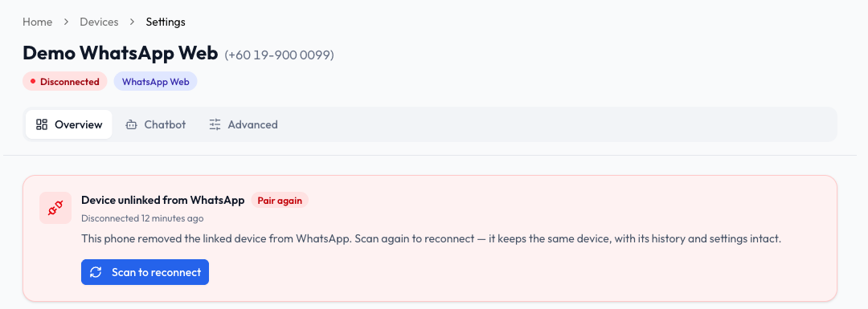This screenshot has width=868, height=309.
Task: Open Devices breadcrumb link
Action: tap(99, 22)
